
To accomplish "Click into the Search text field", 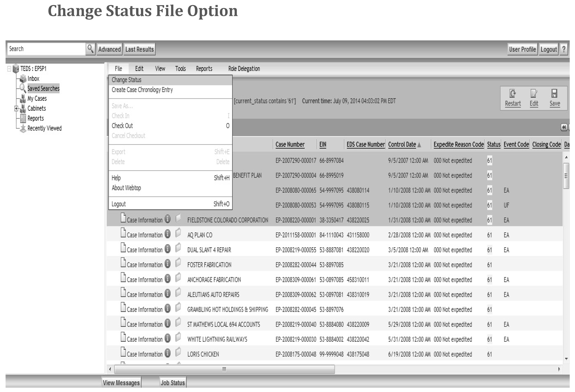I will point(45,49).
